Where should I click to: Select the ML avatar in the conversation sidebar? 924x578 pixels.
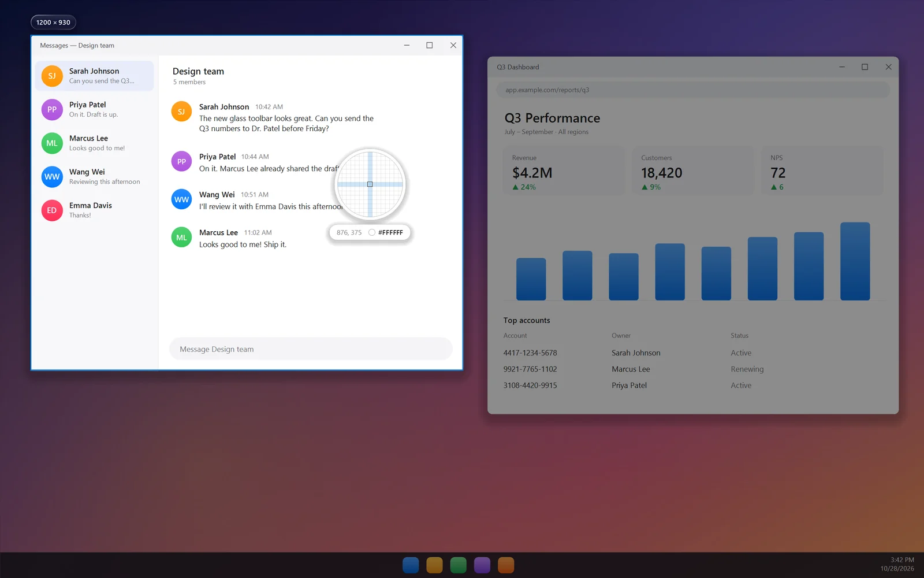pyautogui.click(x=52, y=143)
